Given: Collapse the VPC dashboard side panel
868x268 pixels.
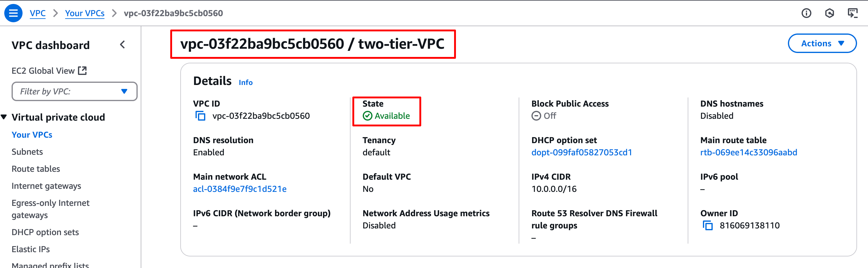Looking at the screenshot, I should [x=123, y=45].
